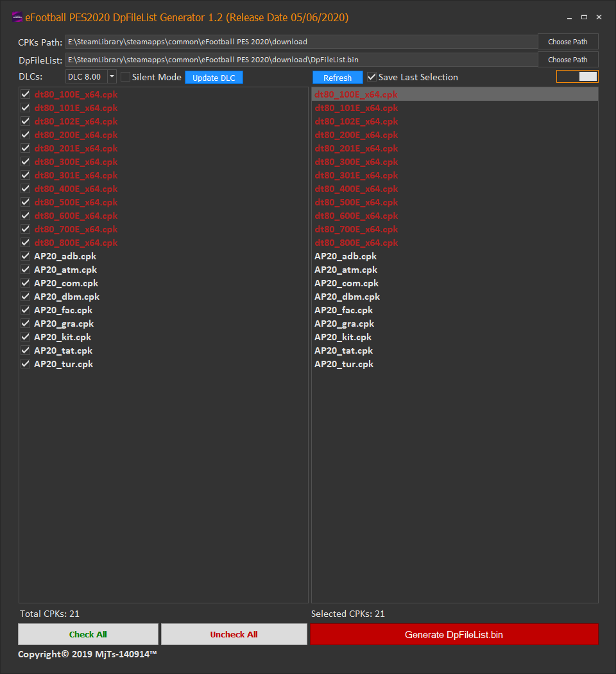The image size is (616, 674).
Task: Select AP20_tur.cpk in right list
Action: point(455,364)
